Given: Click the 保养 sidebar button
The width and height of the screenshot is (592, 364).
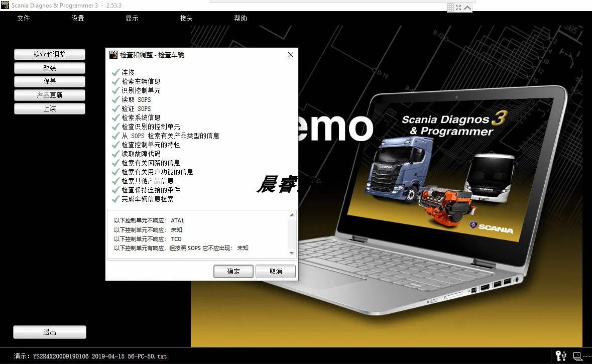Looking at the screenshot, I should 50,81.
